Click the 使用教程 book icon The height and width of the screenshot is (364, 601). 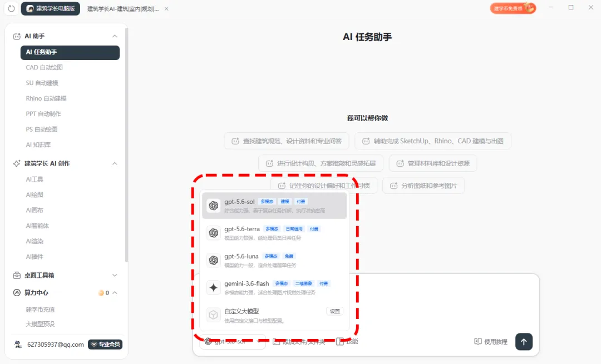click(x=478, y=341)
